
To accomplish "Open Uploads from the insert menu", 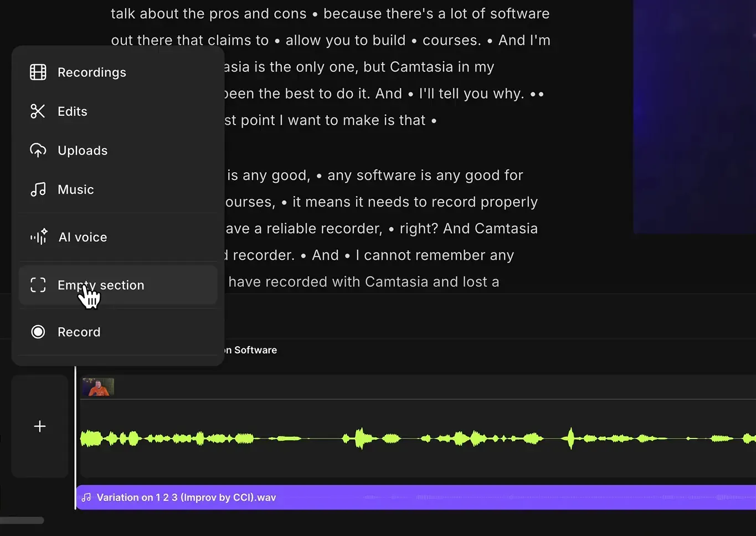I will [x=82, y=150].
